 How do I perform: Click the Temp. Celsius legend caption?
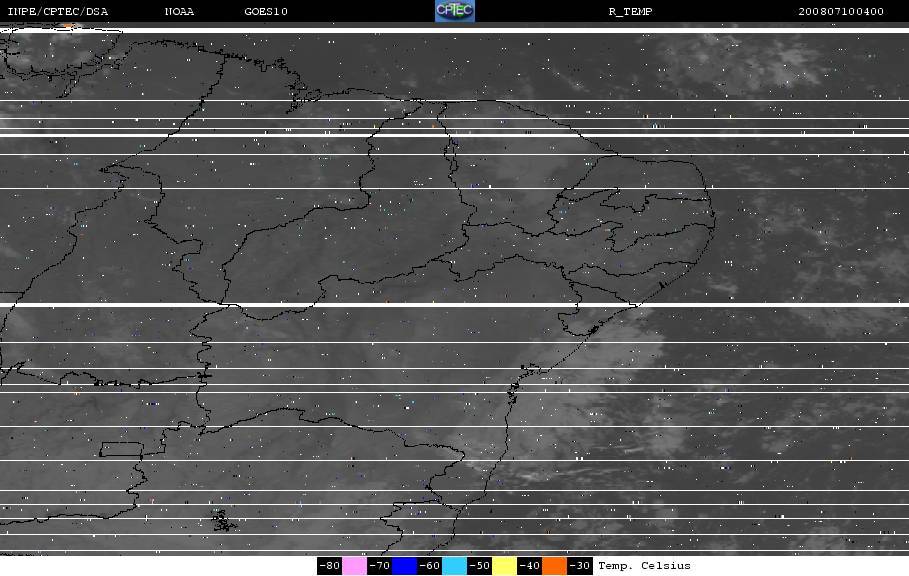644,566
